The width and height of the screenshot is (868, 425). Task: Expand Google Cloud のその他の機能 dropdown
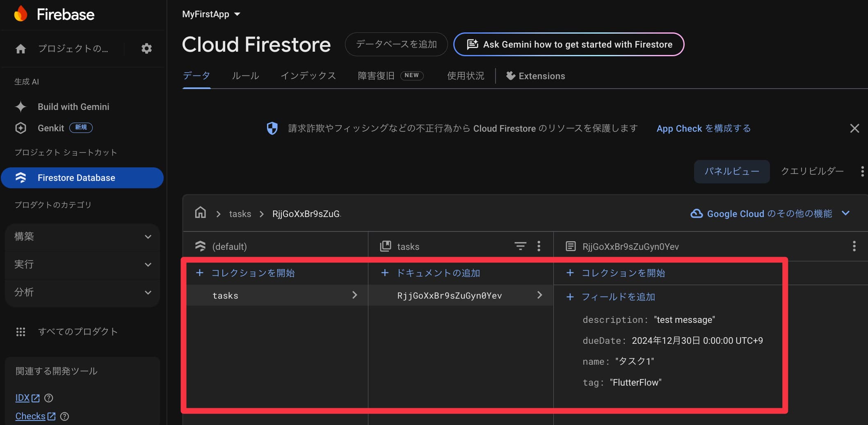[x=770, y=213]
